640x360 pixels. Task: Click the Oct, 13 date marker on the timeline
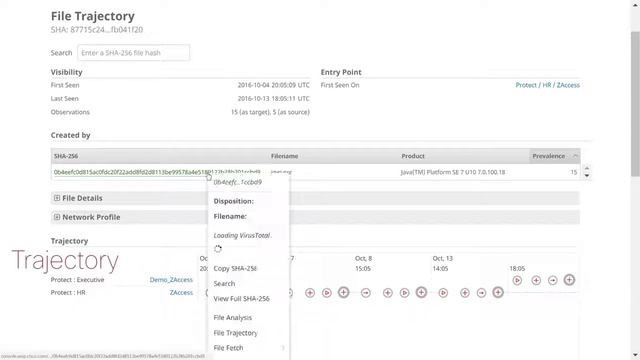point(442,258)
